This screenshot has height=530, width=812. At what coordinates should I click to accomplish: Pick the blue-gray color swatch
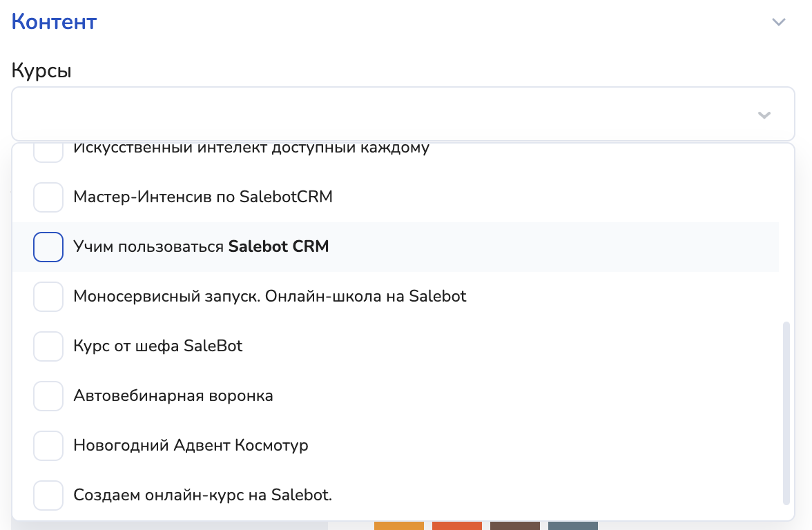point(573,526)
